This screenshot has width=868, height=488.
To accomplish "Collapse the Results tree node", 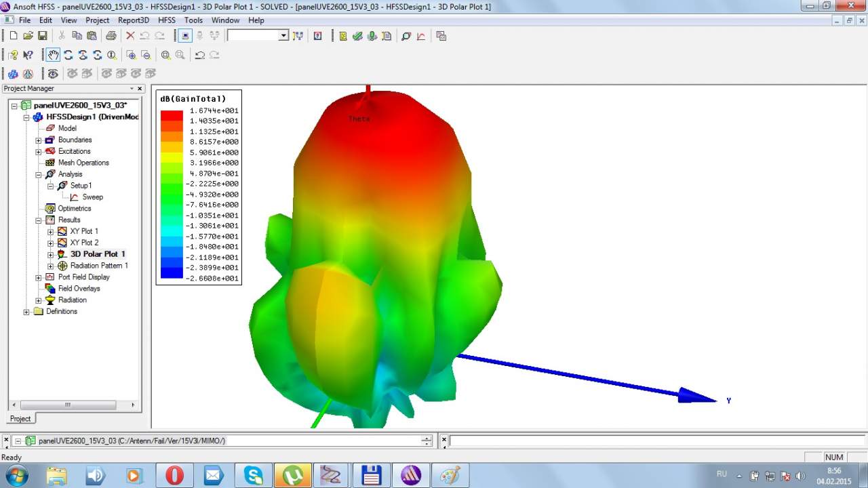I will coord(39,220).
